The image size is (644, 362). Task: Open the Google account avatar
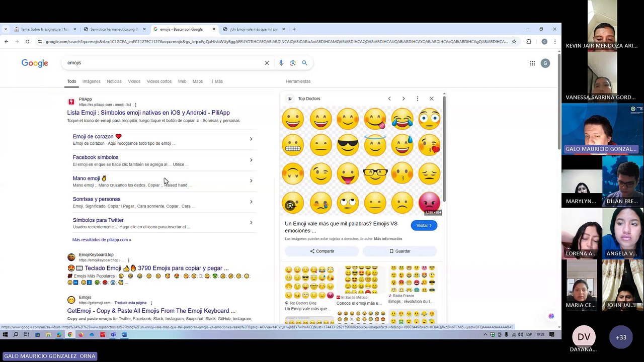coord(545,63)
